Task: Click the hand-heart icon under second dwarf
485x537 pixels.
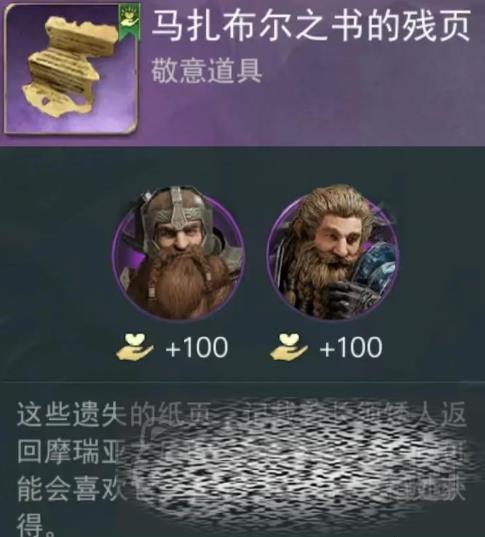Action: click(289, 348)
